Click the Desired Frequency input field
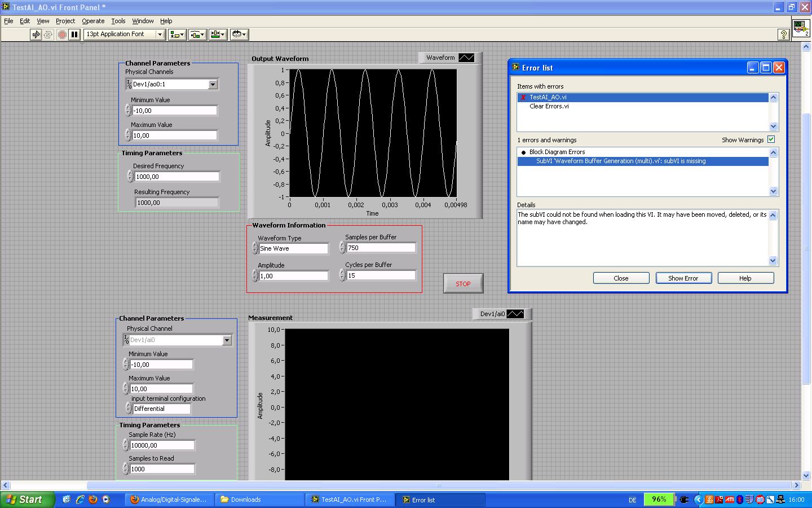This screenshot has height=508, width=812. (x=176, y=177)
